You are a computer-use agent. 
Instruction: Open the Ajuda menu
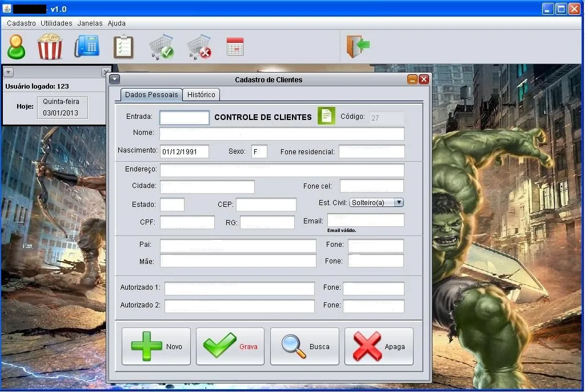click(x=117, y=23)
